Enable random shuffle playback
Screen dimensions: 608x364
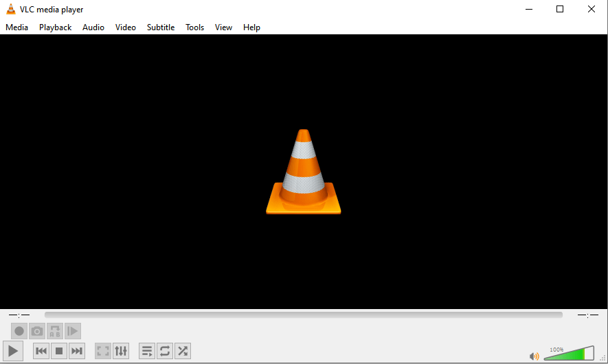[183, 351]
